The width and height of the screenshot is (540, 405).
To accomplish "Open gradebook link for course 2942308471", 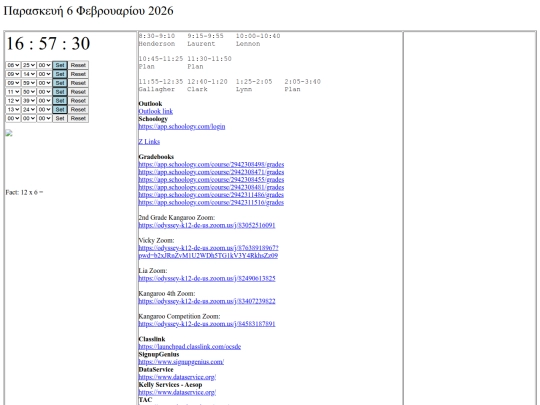I will [211, 172].
